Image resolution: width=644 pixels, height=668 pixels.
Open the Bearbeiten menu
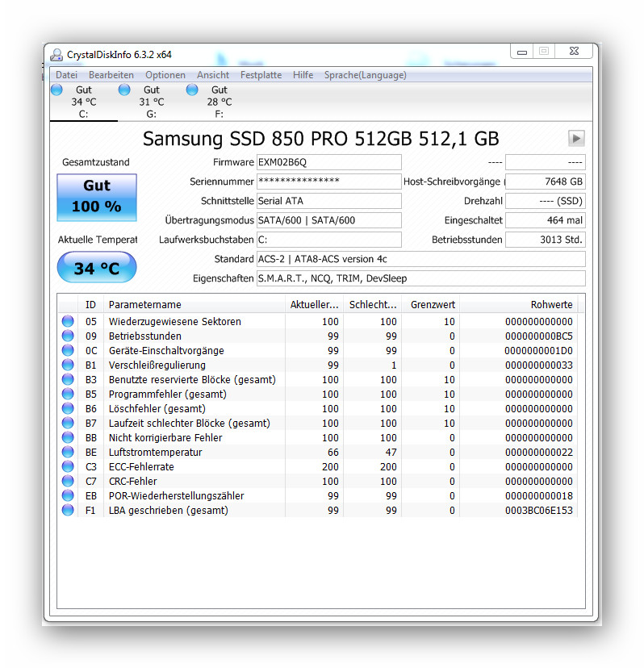pyautogui.click(x=111, y=75)
